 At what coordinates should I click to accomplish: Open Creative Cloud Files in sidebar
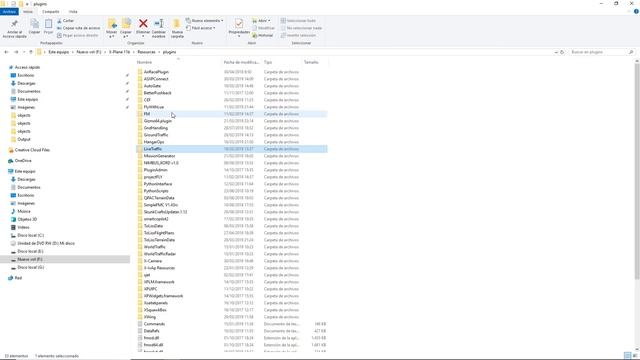[32, 150]
